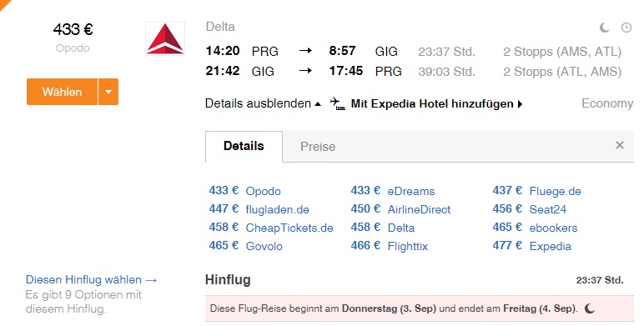
Task: Open the 433 € Opodo offer
Action: (244, 191)
